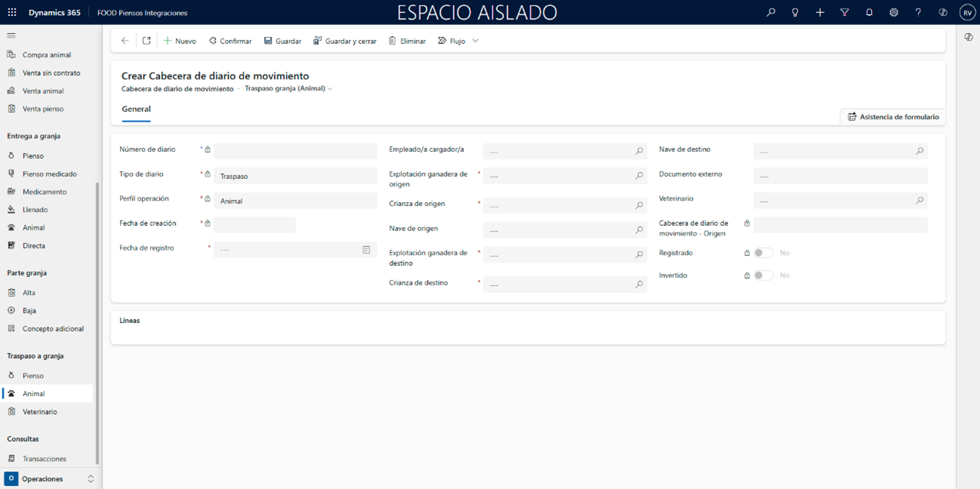Click the search magnifier in top bar
Image resolution: width=980 pixels, height=489 pixels.
[770, 13]
